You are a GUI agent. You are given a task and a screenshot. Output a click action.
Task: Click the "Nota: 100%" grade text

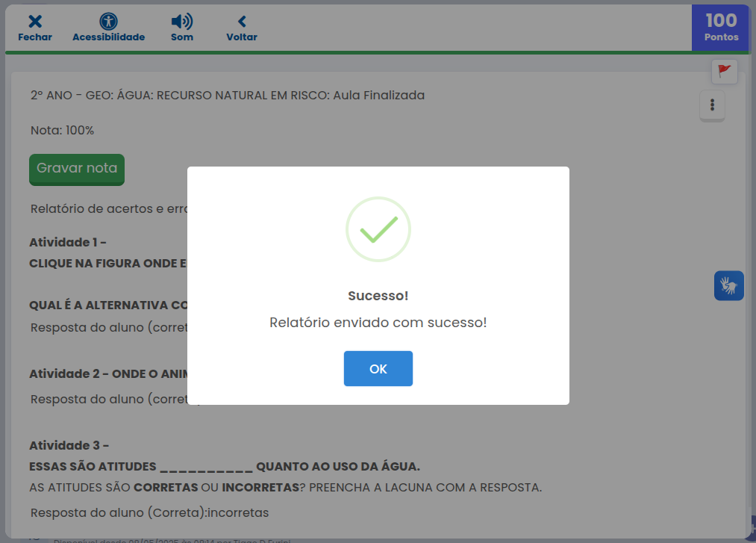(63, 131)
